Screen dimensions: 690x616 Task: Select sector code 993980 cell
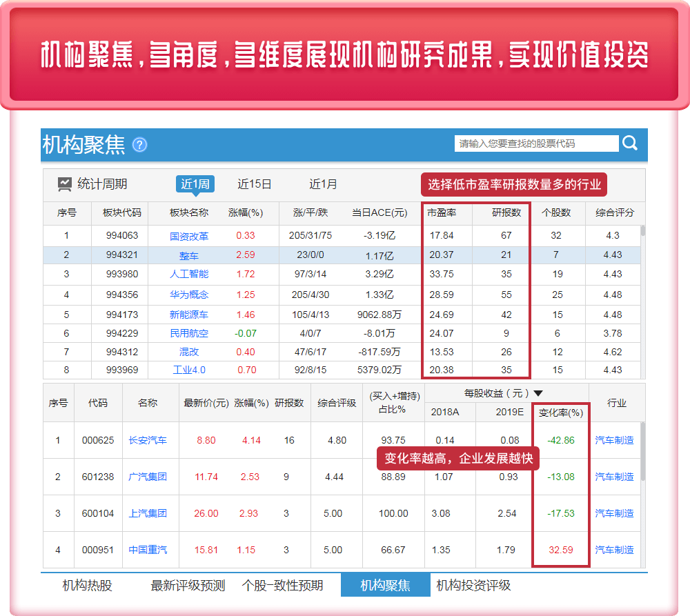(122, 274)
